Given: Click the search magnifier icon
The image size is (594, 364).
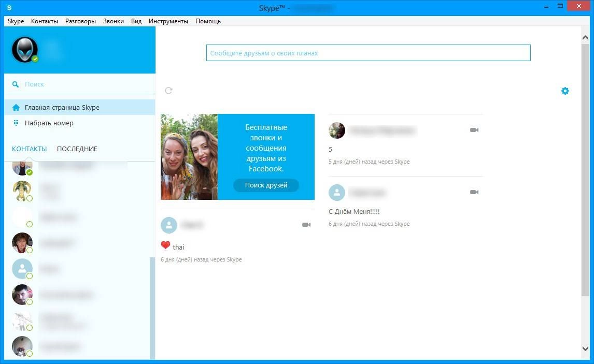Looking at the screenshot, I should click(x=16, y=84).
